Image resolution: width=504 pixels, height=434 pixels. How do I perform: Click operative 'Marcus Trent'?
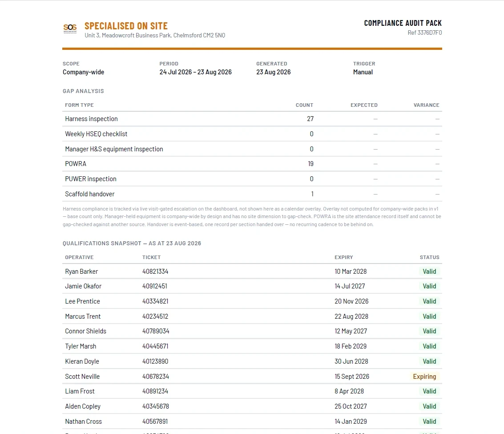[83, 316]
